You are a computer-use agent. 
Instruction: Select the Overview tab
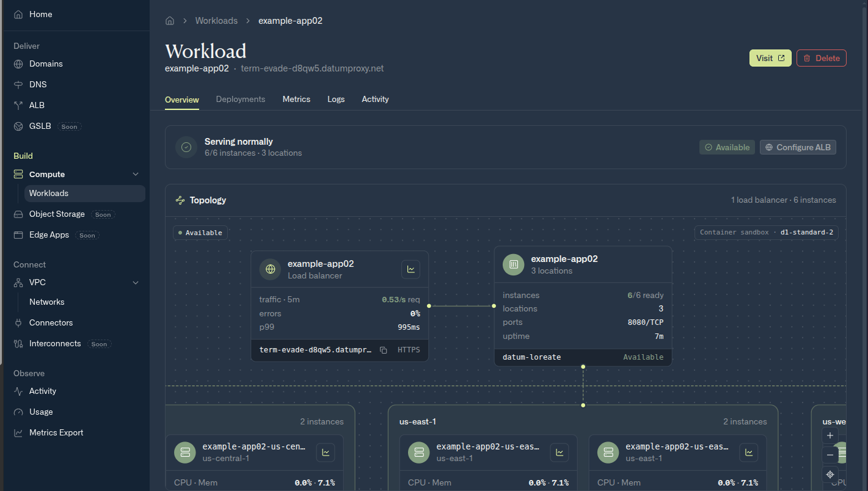182,100
